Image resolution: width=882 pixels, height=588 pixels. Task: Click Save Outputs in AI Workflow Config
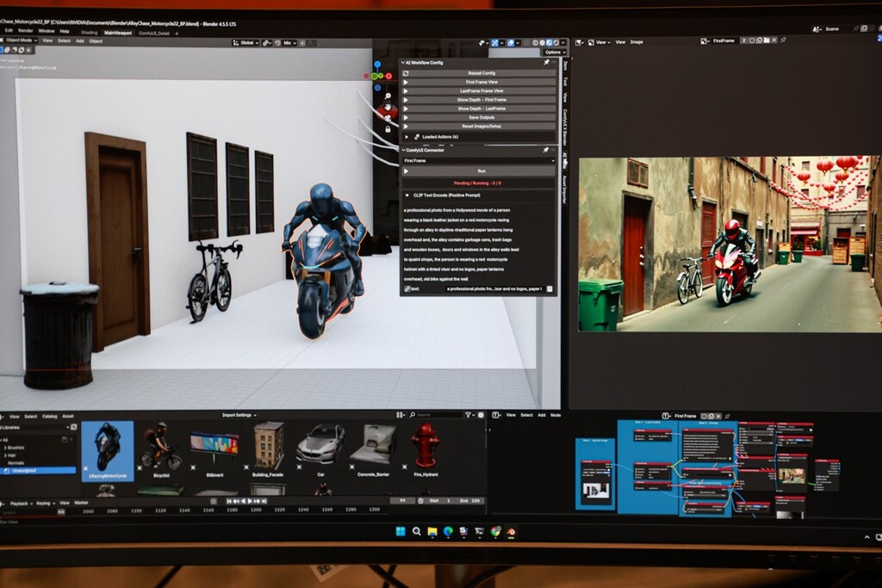pos(481,117)
